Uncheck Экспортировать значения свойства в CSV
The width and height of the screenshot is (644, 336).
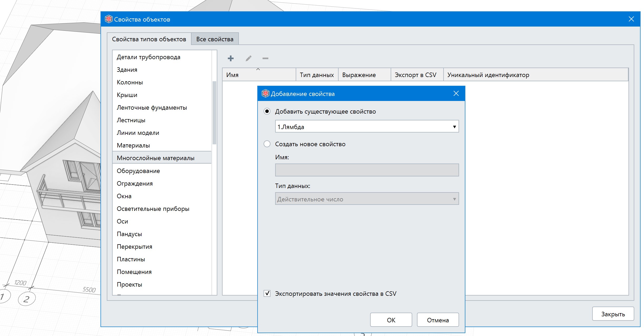coord(267,293)
